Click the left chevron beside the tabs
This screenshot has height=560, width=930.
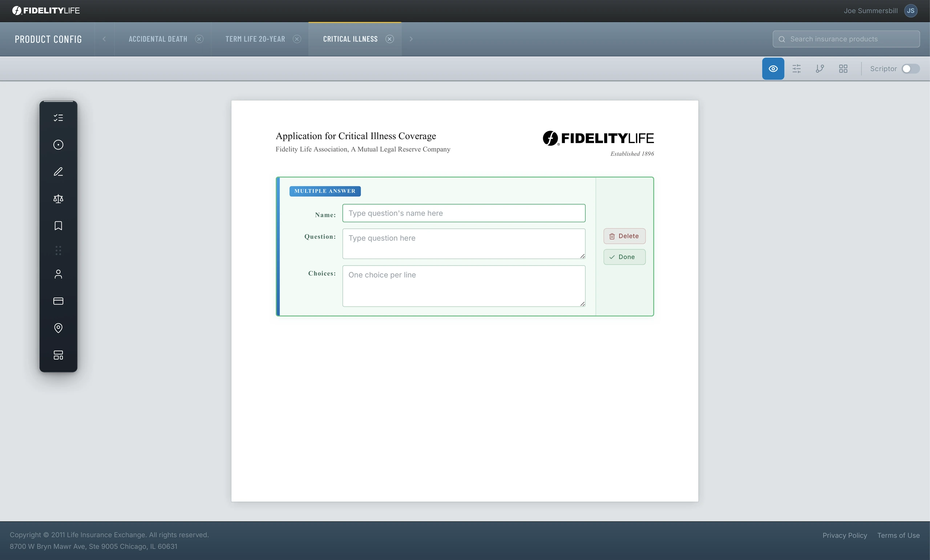(x=104, y=39)
